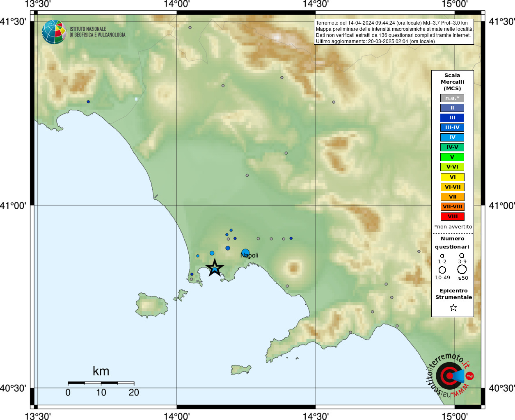Click the '20' tick on the scale bar
The width and height of the screenshot is (515, 420).
tap(134, 393)
